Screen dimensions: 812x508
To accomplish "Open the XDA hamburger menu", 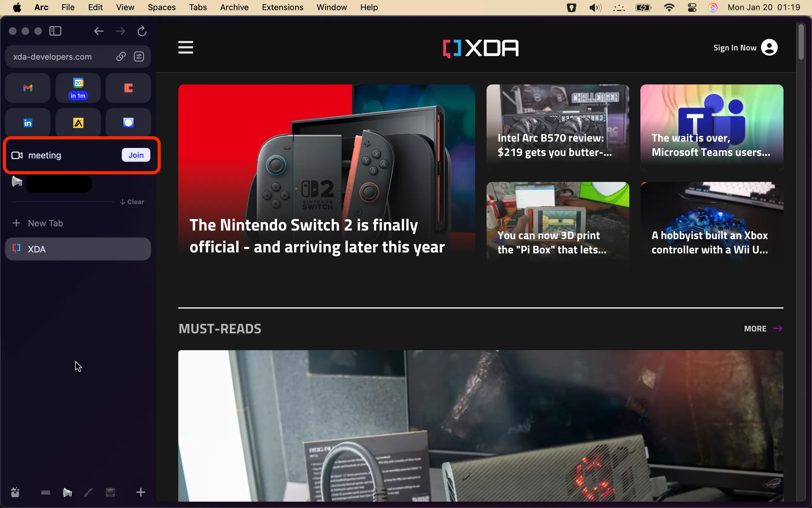I will click(x=186, y=47).
